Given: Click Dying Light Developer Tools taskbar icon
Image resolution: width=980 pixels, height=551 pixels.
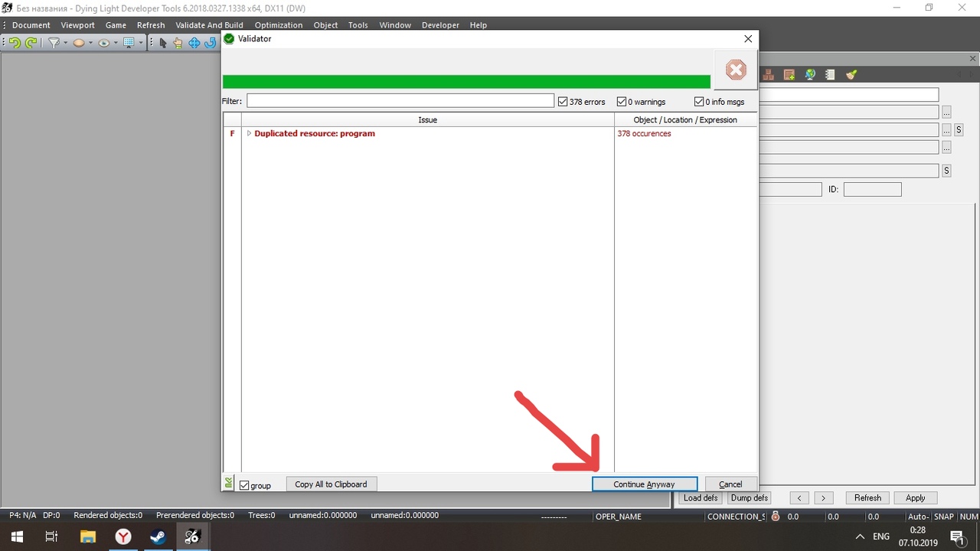Looking at the screenshot, I should [x=192, y=536].
